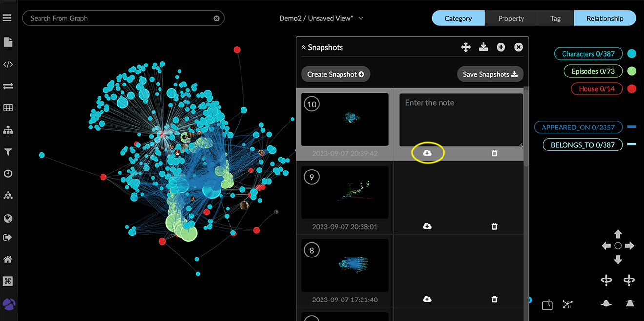Viewport: 644px width, 321px height.
Task: Toggle the APPEARED_ON relationship legend
Action: (x=578, y=128)
